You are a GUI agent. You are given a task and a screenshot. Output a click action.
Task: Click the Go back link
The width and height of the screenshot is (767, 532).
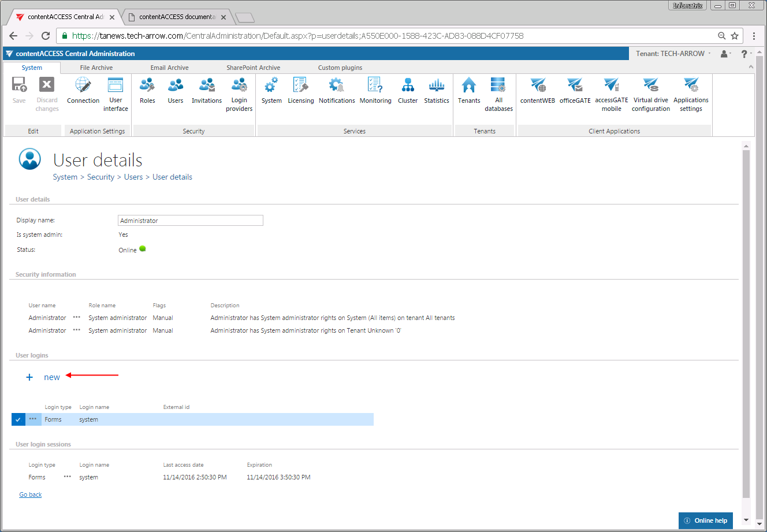[x=31, y=494]
